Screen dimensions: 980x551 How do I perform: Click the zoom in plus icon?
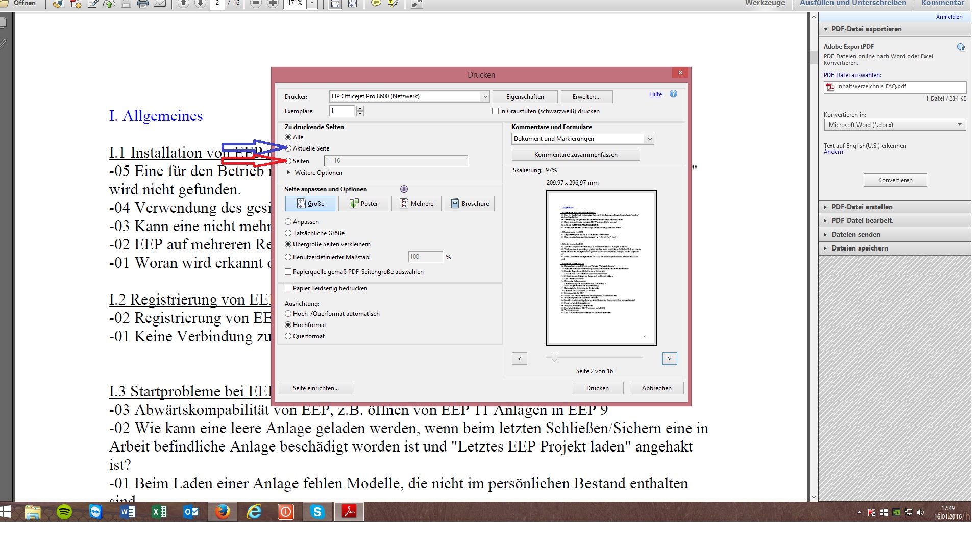(x=273, y=3)
